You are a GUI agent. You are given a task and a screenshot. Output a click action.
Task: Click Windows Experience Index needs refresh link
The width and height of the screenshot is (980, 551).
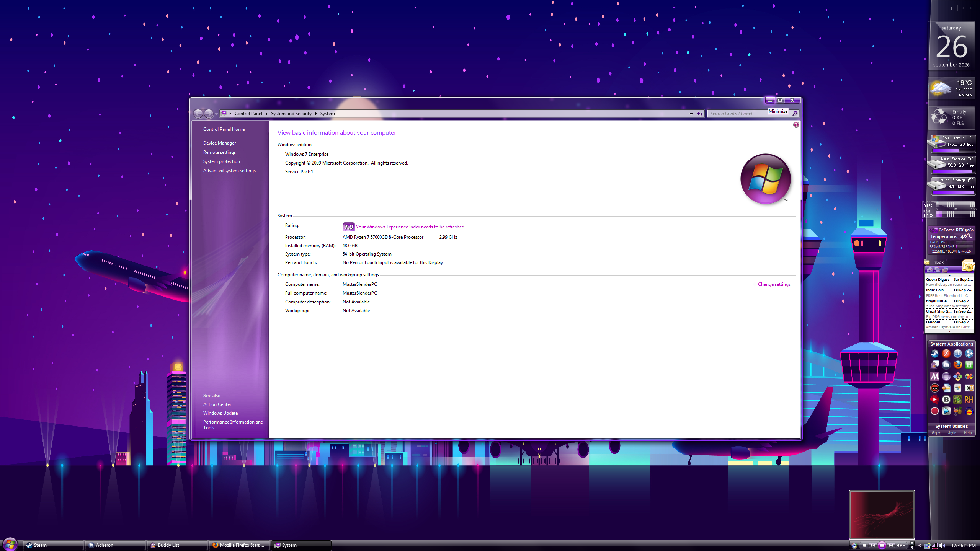pos(410,227)
